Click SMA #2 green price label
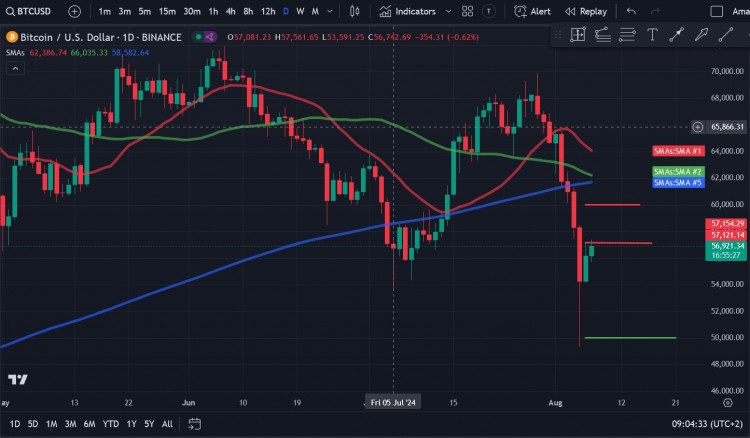The image size is (750, 438). pos(678,172)
